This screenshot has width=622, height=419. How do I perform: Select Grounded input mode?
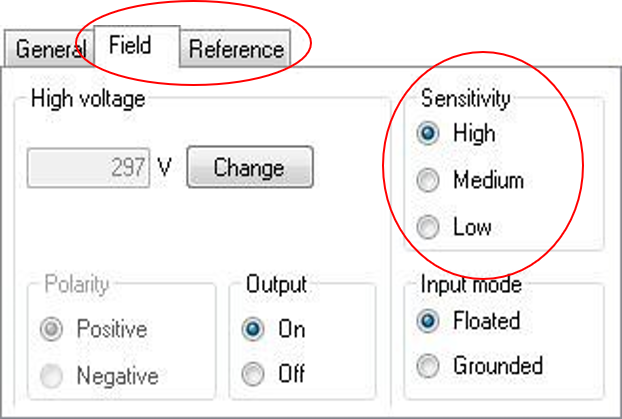click(429, 366)
